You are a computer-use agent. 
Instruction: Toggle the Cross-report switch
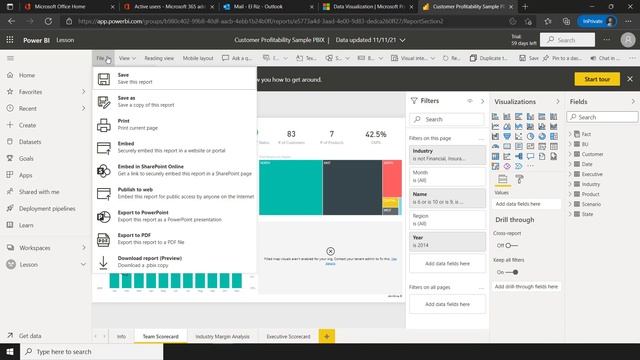click(511, 245)
